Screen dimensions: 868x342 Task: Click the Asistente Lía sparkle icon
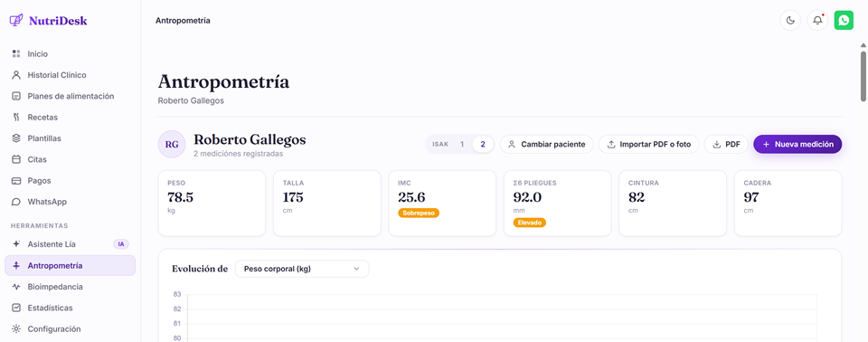point(16,244)
